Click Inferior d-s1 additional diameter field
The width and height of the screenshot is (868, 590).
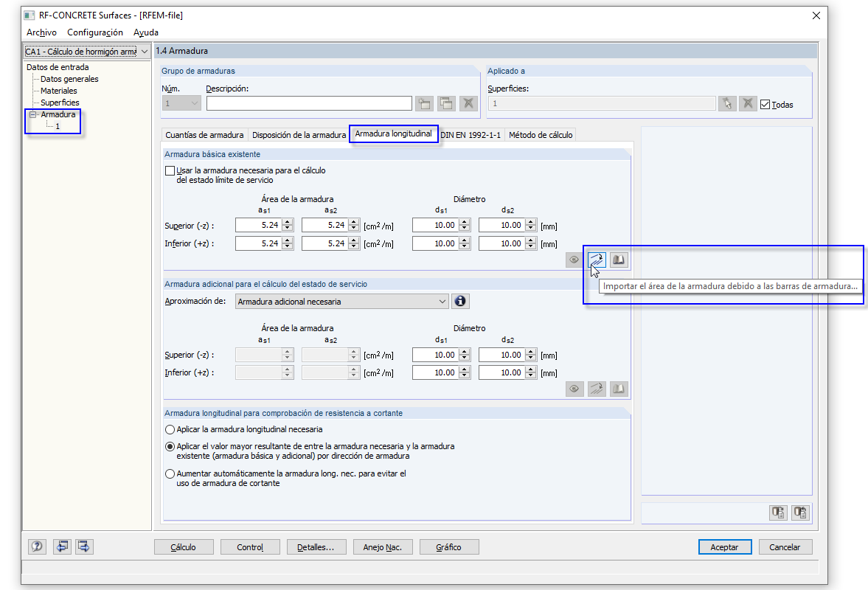[436, 373]
